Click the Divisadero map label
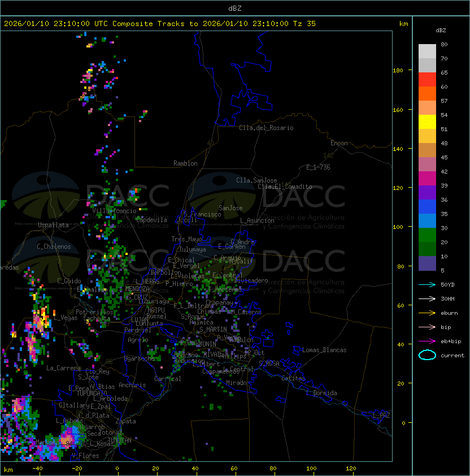This screenshot has height=476, width=470. pos(251,280)
